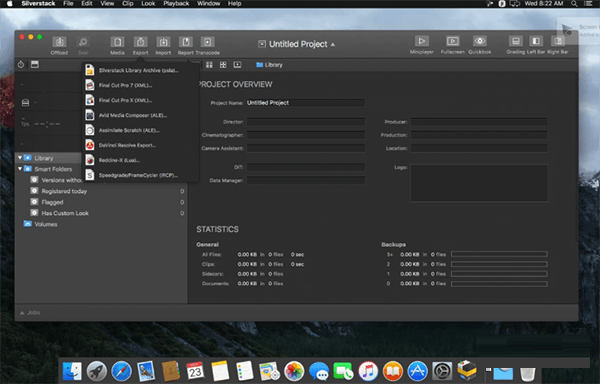
Task: Click the Library breadcrumb folder
Action: 269,65
